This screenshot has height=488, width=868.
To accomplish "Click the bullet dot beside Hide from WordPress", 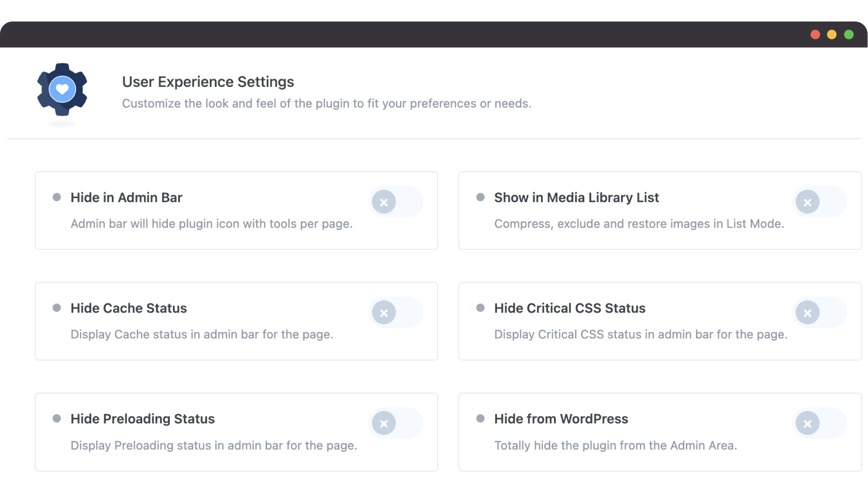I will pos(480,419).
